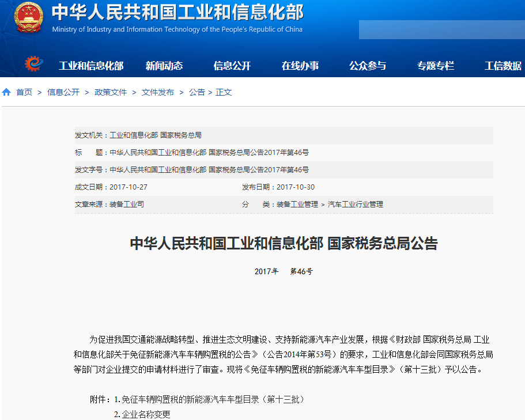
Task: Click the red ministry gear logo
Action: coord(33,65)
